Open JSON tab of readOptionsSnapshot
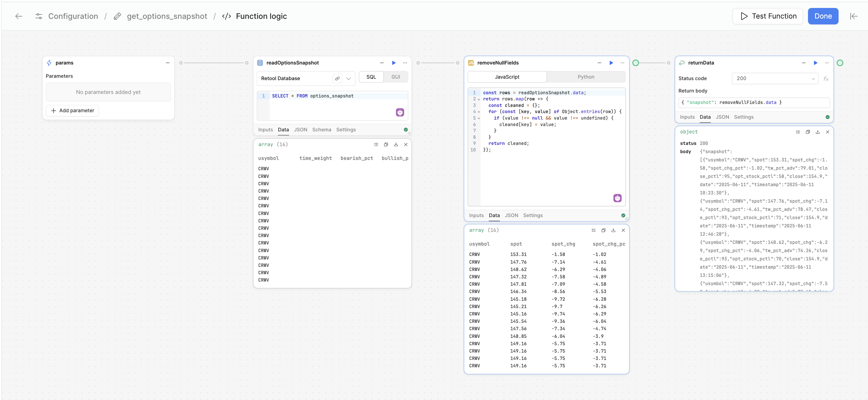The height and width of the screenshot is (400, 868). point(301,130)
